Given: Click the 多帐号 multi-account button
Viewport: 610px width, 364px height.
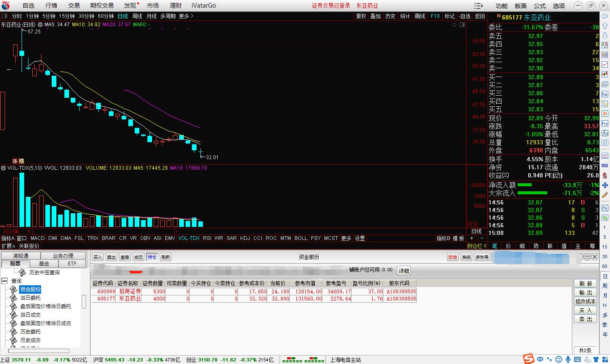Looking at the screenshot, I should coord(481,257).
